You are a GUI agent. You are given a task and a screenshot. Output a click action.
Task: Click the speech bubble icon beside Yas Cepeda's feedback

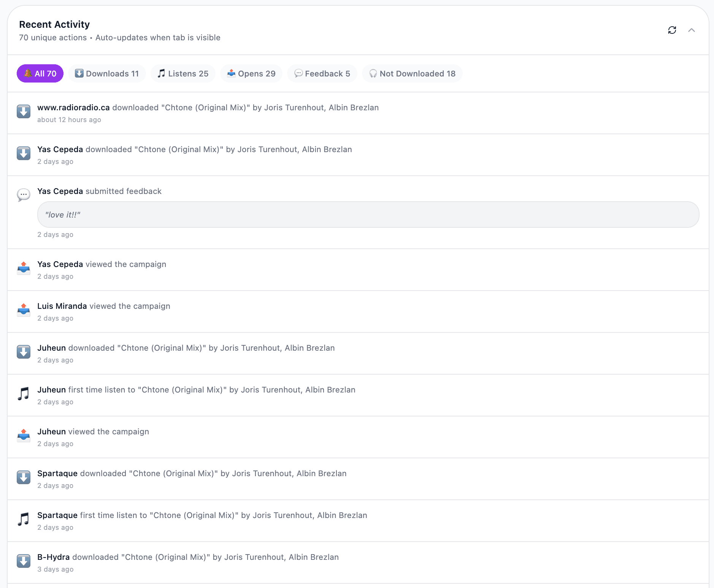click(23, 195)
